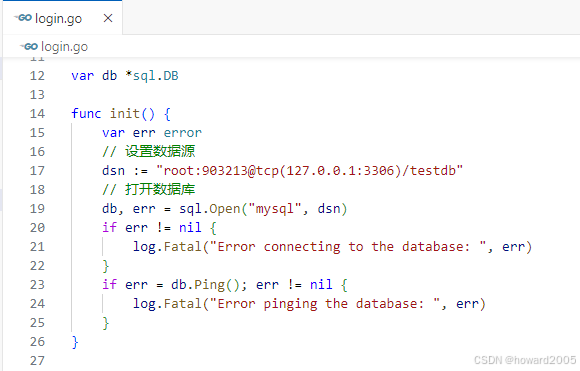Viewport: 580px width, 371px height.
Task: Click the Go icon in the breadcrumb
Action: [29, 47]
